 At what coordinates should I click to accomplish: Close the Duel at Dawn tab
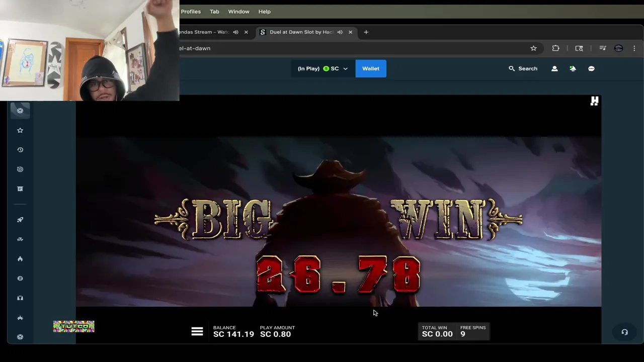pyautogui.click(x=350, y=32)
